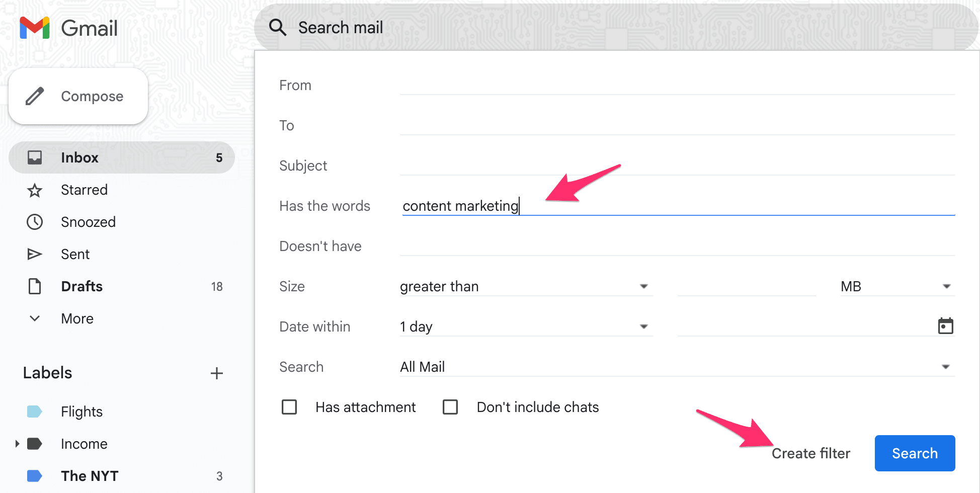Click the Create filter link
The height and width of the screenshot is (493, 980).
click(810, 453)
